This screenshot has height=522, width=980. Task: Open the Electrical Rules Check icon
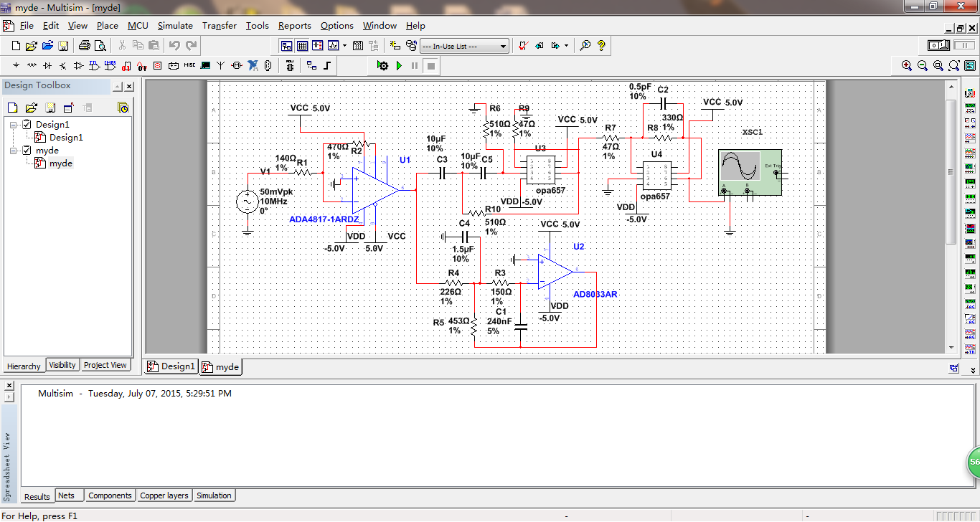[524, 45]
